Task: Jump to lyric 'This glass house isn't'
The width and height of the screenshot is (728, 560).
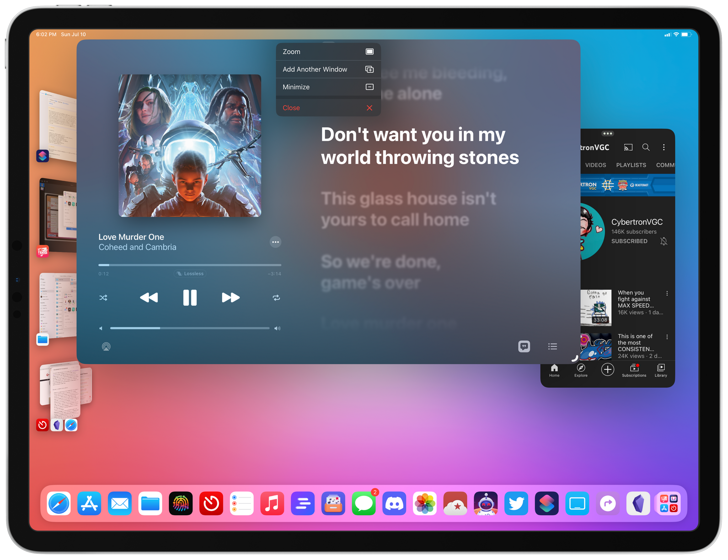Action: click(x=408, y=209)
